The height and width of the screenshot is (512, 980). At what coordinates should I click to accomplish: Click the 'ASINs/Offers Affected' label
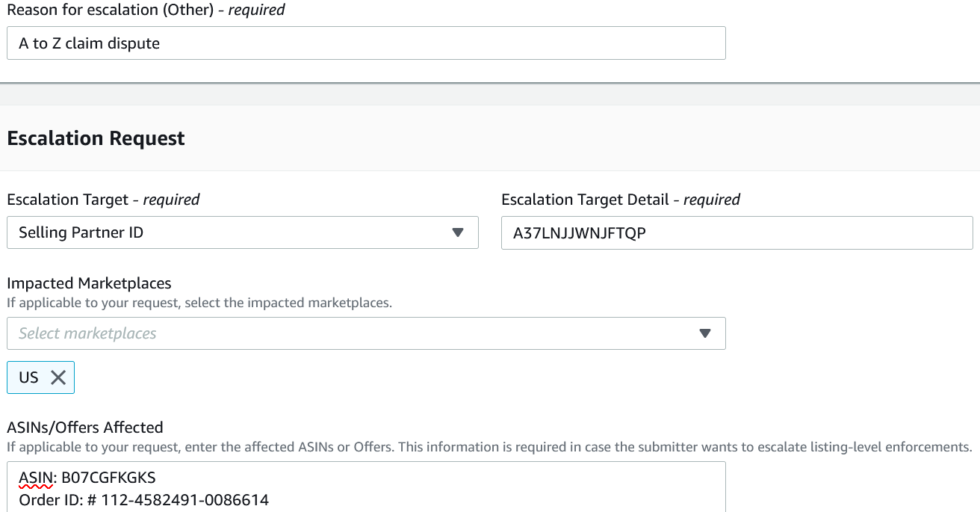(85, 428)
